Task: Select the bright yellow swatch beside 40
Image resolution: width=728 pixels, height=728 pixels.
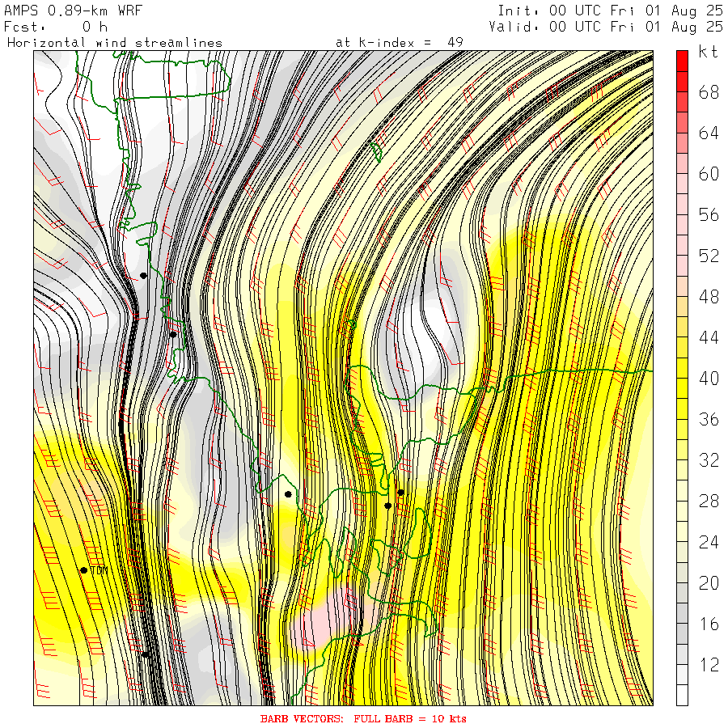Action: (x=682, y=388)
